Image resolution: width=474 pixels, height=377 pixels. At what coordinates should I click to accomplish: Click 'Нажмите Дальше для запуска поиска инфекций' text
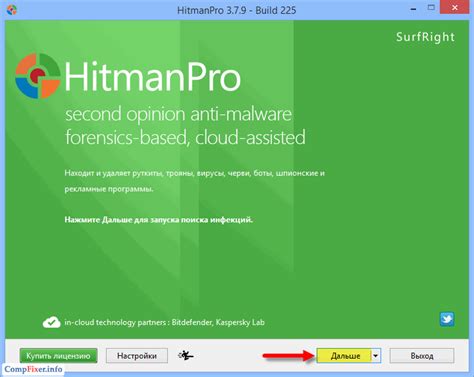[x=159, y=220]
